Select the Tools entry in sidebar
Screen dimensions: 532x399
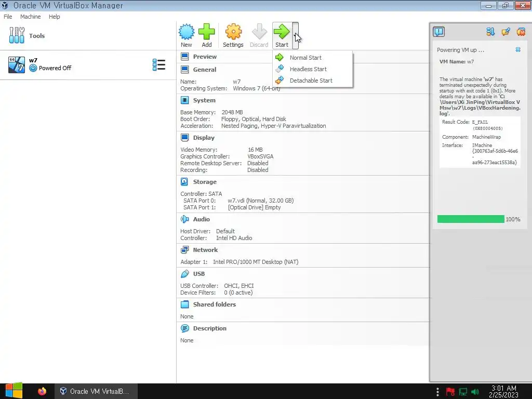[x=88, y=36]
